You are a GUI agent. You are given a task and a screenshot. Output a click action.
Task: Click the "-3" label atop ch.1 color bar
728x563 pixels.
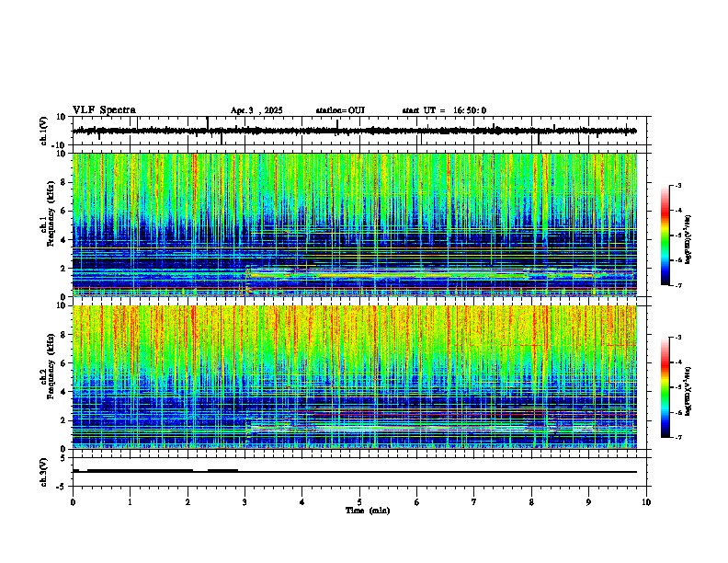pyautogui.click(x=677, y=185)
